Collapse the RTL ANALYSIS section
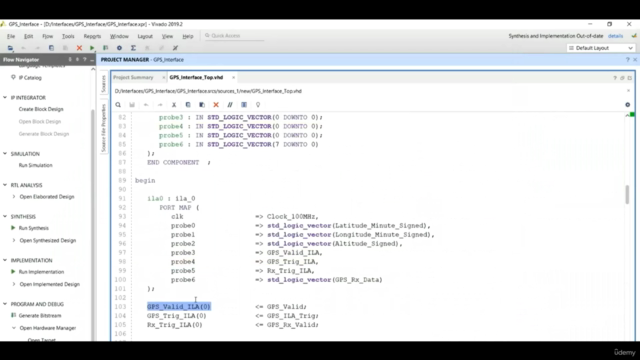 pyautogui.click(x=5, y=185)
